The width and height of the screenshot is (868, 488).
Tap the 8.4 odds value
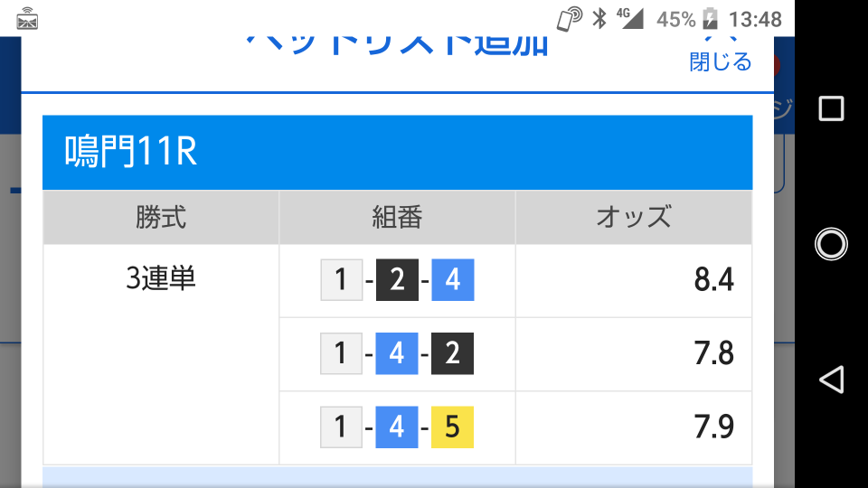713,279
